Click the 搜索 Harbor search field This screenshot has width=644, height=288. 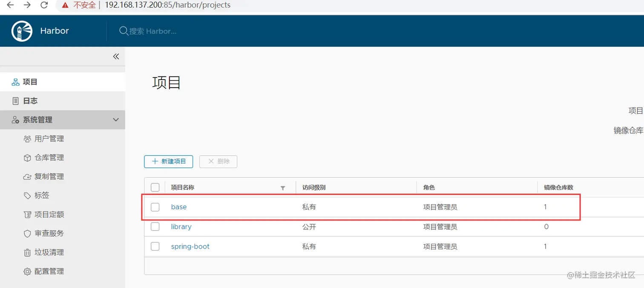click(153, 31)
